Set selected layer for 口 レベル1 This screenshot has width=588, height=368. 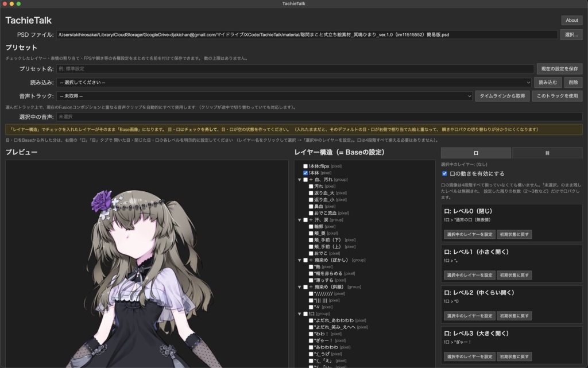click(470, 275)
